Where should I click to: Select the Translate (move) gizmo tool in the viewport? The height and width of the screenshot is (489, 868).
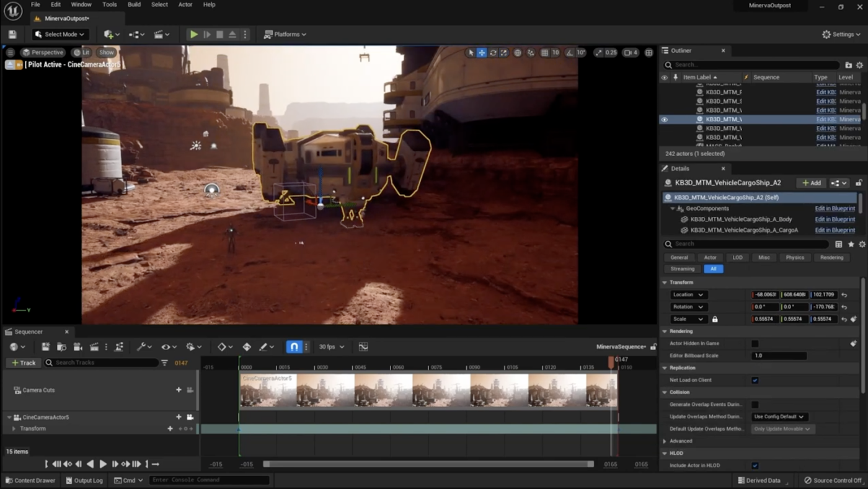[x=482, y=53]
